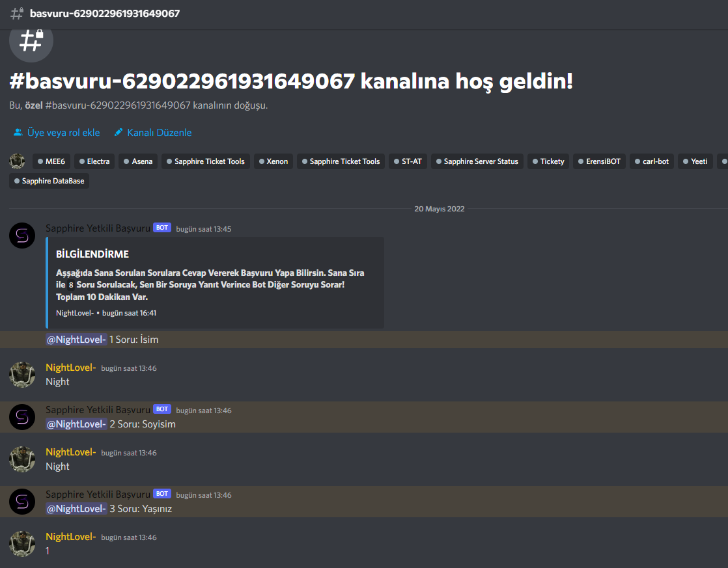The width and height of the screenshot is (728, 568).
Task: Select the Sapphire Server Status chip
Action: [x=477, y=161]
